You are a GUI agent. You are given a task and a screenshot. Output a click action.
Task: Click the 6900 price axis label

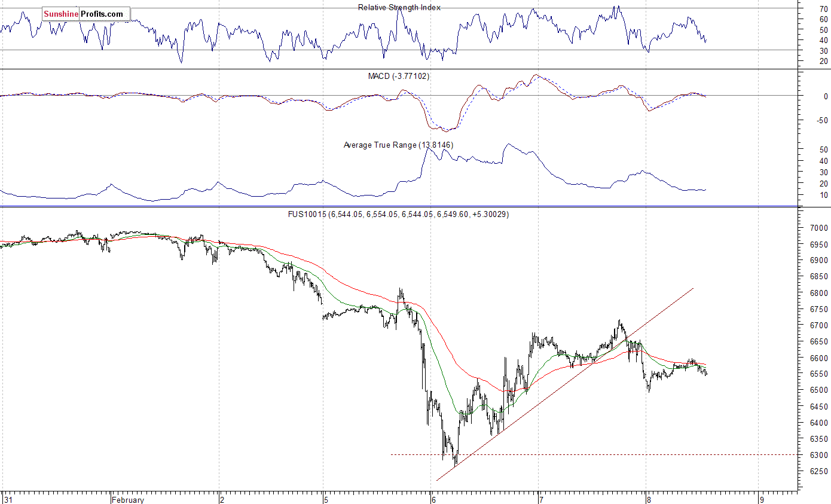click(x=819, y=261)
